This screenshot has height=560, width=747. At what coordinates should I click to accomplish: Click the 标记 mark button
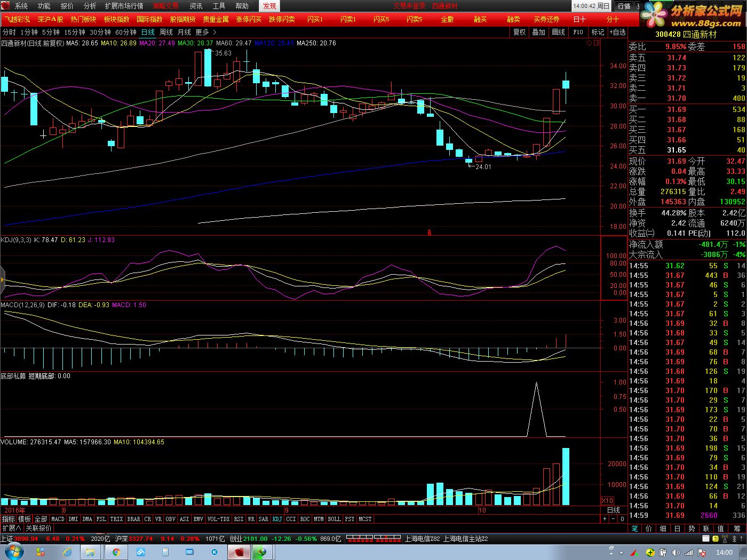tap(598, 32)
